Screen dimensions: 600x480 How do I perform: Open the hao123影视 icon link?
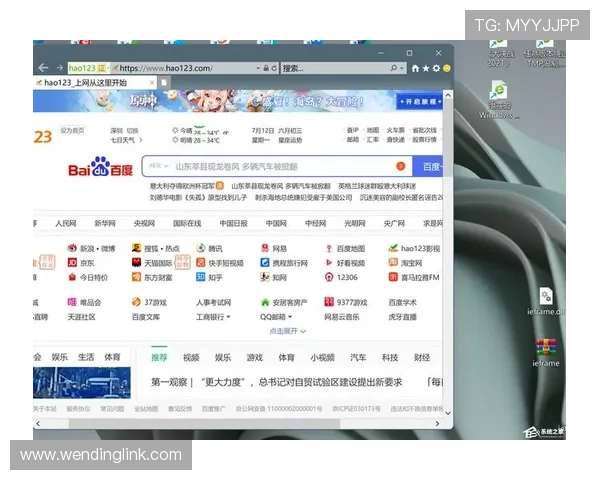pos(393,248)
